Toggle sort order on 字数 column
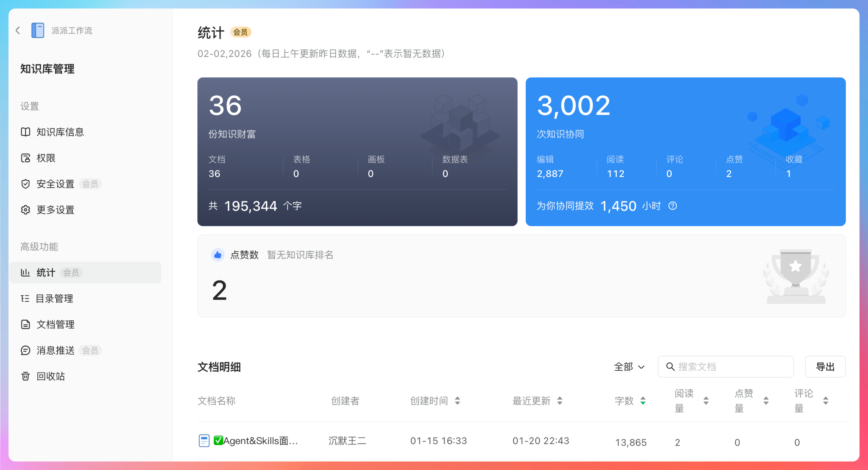This screenshot has height=470, width=868. point(642,401)
